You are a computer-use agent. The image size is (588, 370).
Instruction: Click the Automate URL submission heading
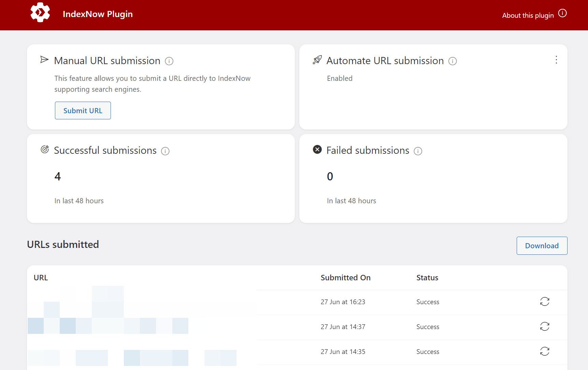385,61
